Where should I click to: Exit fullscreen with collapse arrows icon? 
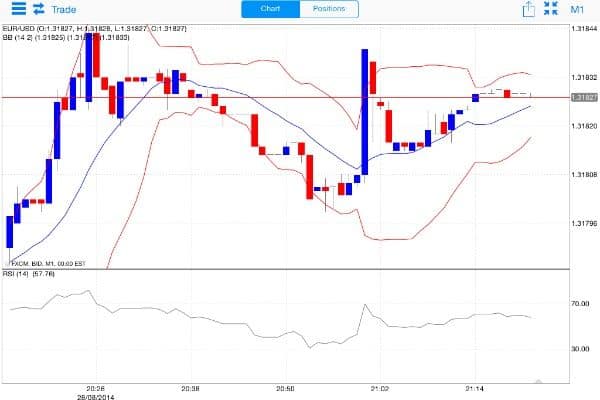551,8
